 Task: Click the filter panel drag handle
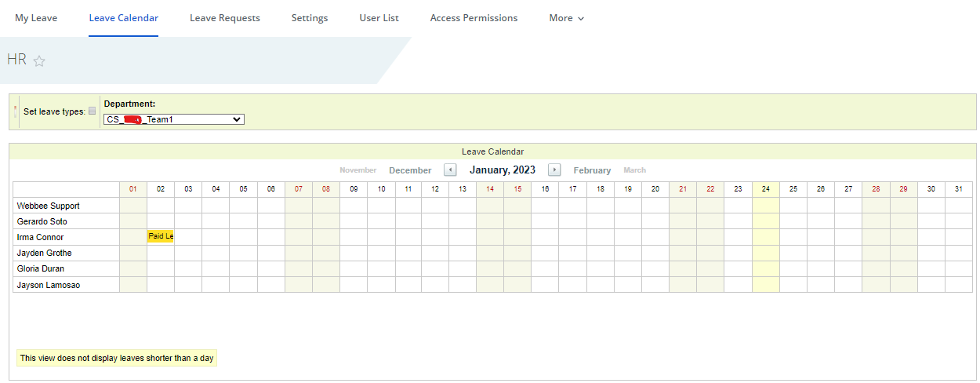(15, 111)
